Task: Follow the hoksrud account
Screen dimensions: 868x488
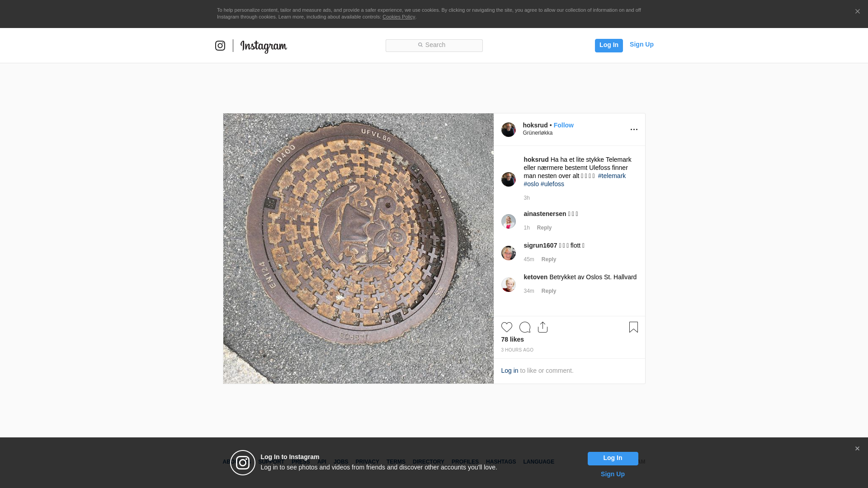Action: pos(563,125)
